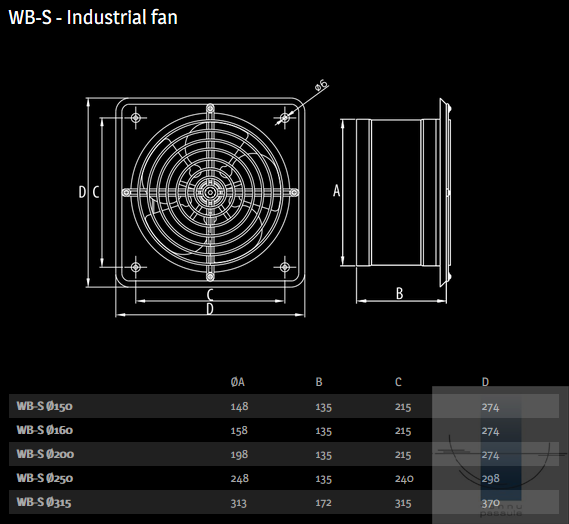Click D value 274 in WB-S Ø160 row

[x=490, y=431]
